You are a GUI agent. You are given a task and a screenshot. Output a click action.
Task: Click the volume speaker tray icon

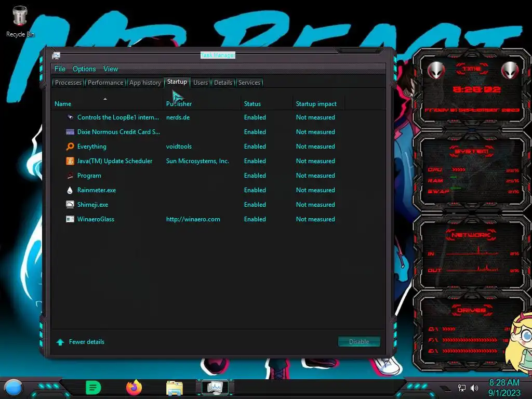[474, 388]
